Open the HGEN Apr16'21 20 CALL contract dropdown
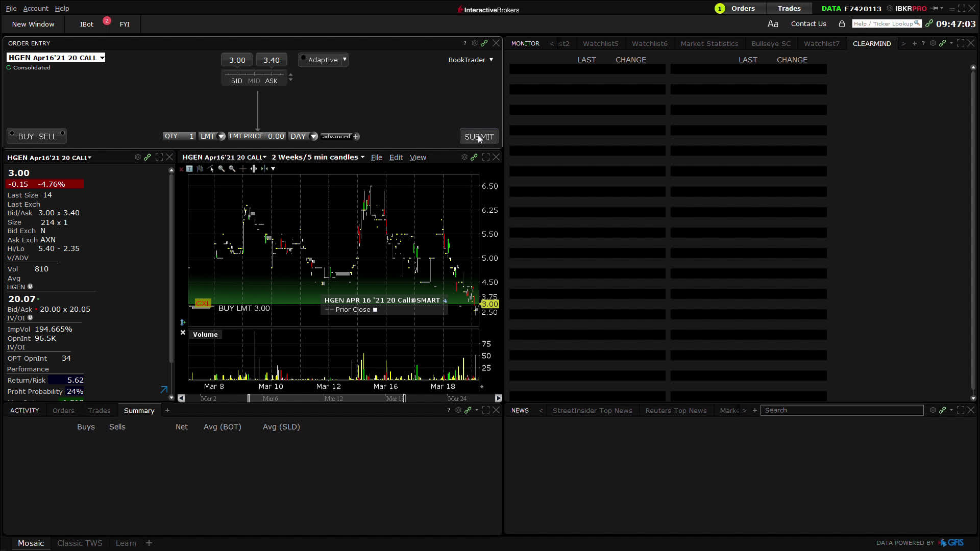The image size is (980, 551). pos(56,58)
